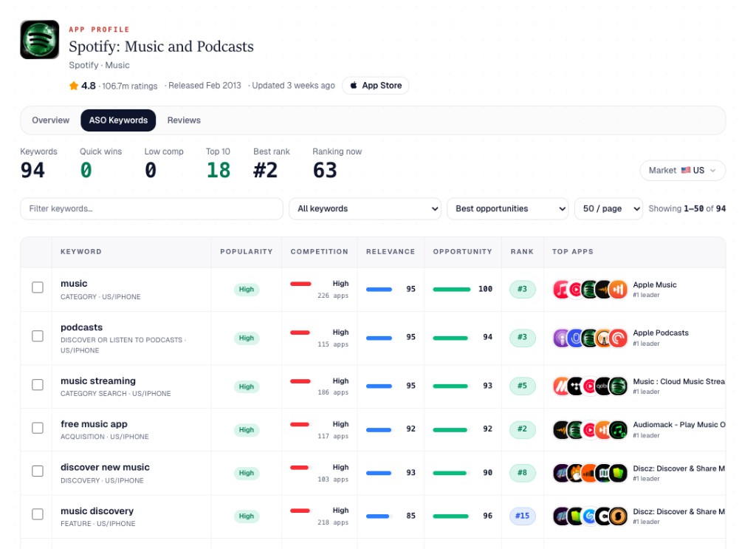
Task: Sort by the Opportunity column header
Action: tap(462, 252)
